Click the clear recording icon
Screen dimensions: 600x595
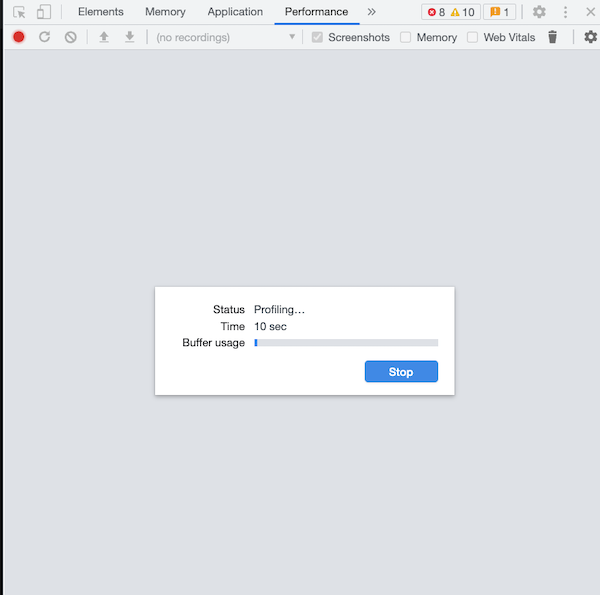coord(70,37)
